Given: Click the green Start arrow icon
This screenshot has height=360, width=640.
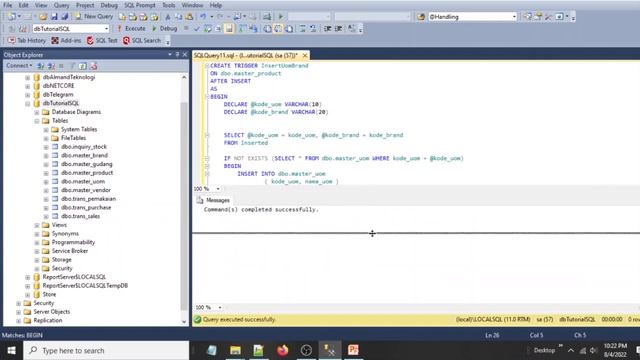Looking at the screenshot, I should tap(280, 17).
